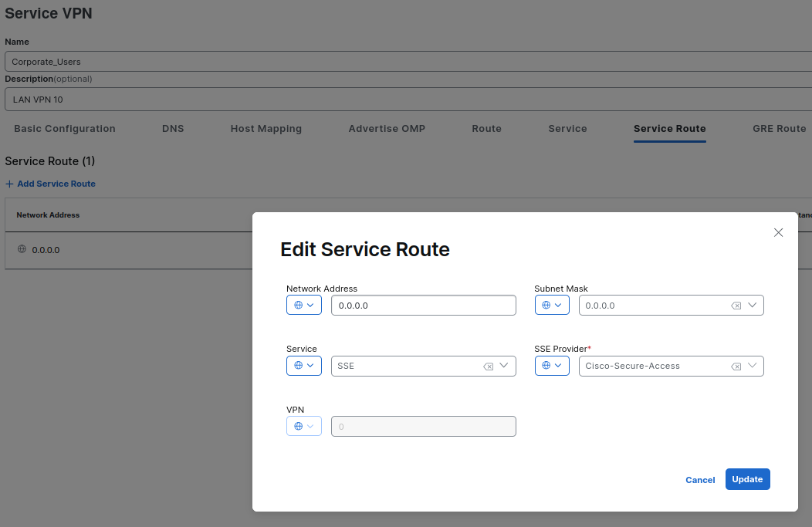Click the Update button
Image resolution: width=812 pixels, height=527 pixels.
[747, 479]
